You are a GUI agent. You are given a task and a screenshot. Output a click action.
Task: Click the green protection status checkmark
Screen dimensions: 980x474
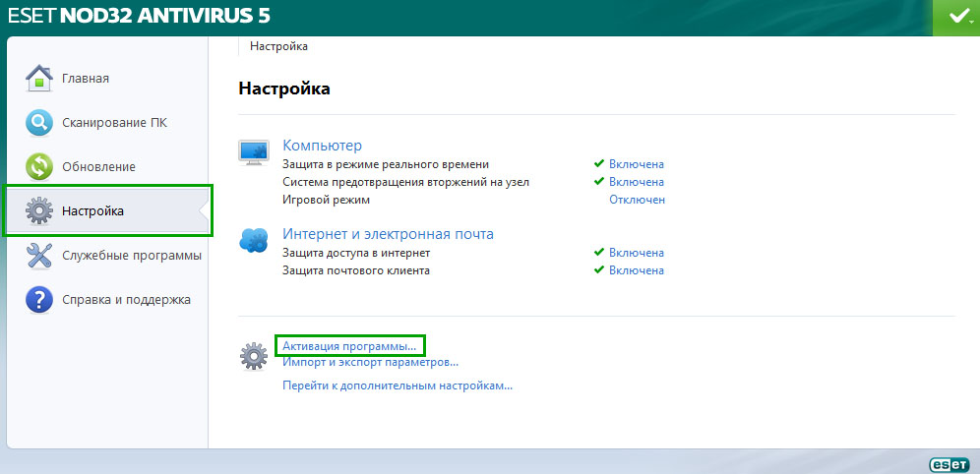956,18
